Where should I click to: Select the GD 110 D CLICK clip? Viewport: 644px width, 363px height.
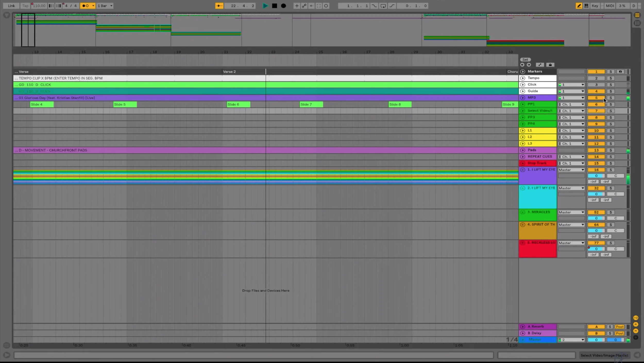(x=266, y=85)
